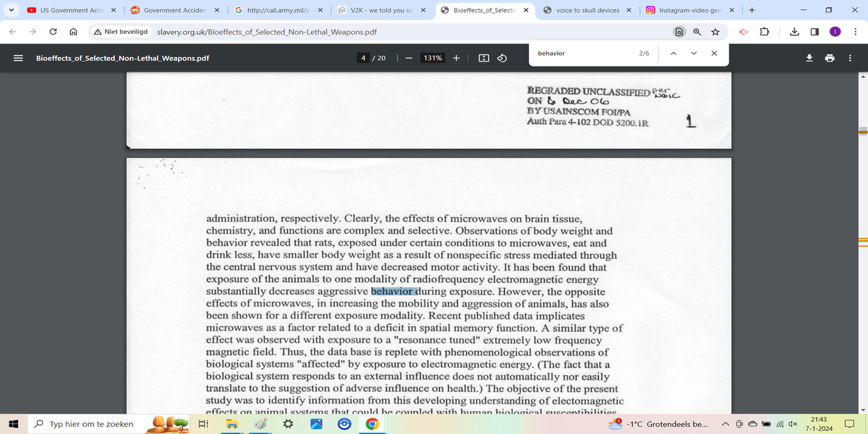Image resolution: width=868 pixels, height=434 pixels.
Task: Open File Explorer from the taskbar
Action: pos(231,424)
